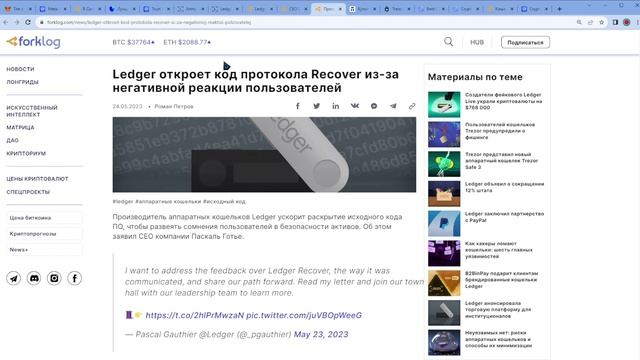
Task: Open the Искусственный интеллект section
Action: tap(32, 111)
